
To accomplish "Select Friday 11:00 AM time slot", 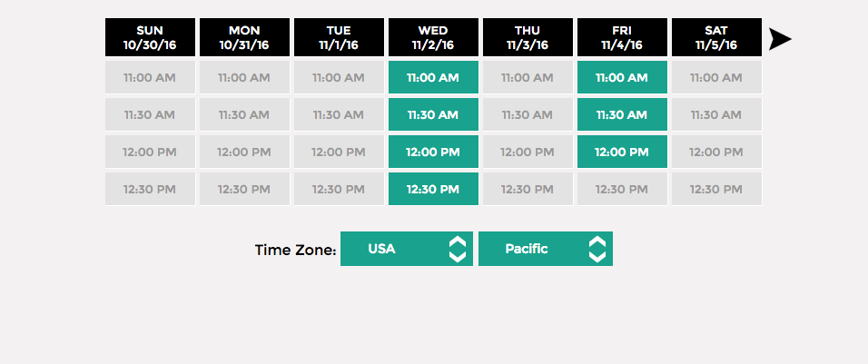I will [622, 78].
